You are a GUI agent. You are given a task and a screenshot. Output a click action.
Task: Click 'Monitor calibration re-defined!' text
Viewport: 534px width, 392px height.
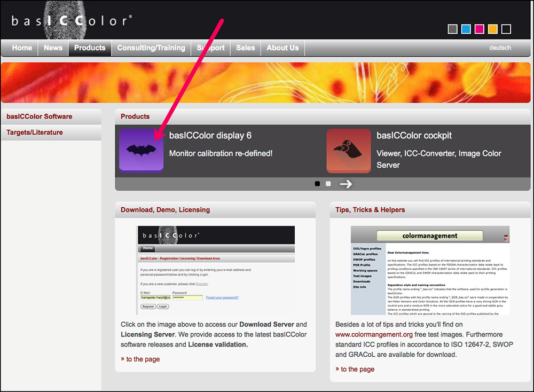[x=221, y=153]
